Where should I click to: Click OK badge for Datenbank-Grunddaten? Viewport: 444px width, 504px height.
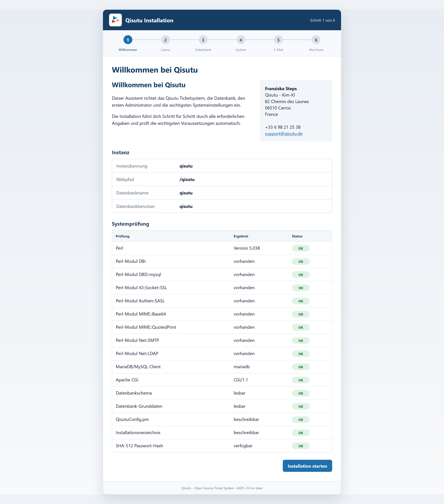point(301,406)
